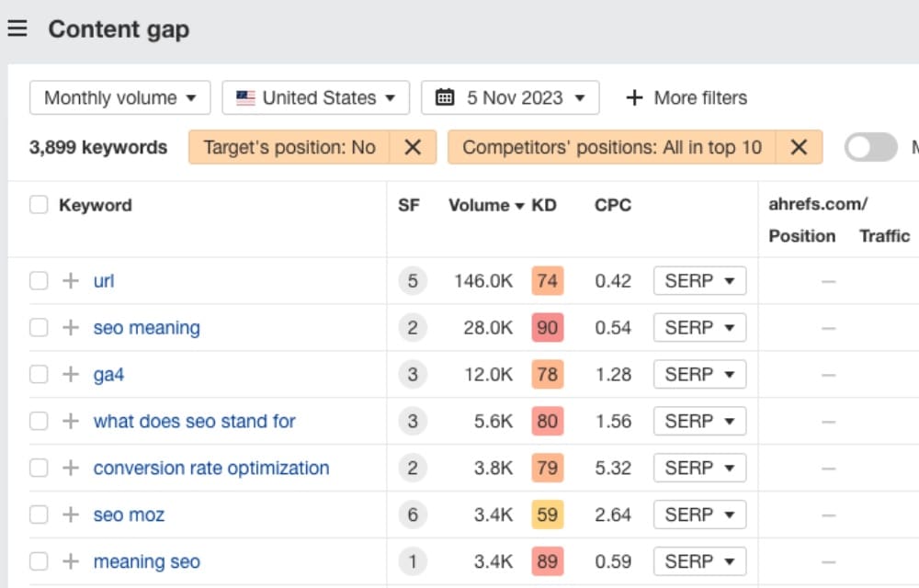Click the plus icon beside 'ga4'
919x588 pixels.
point(71,374)
